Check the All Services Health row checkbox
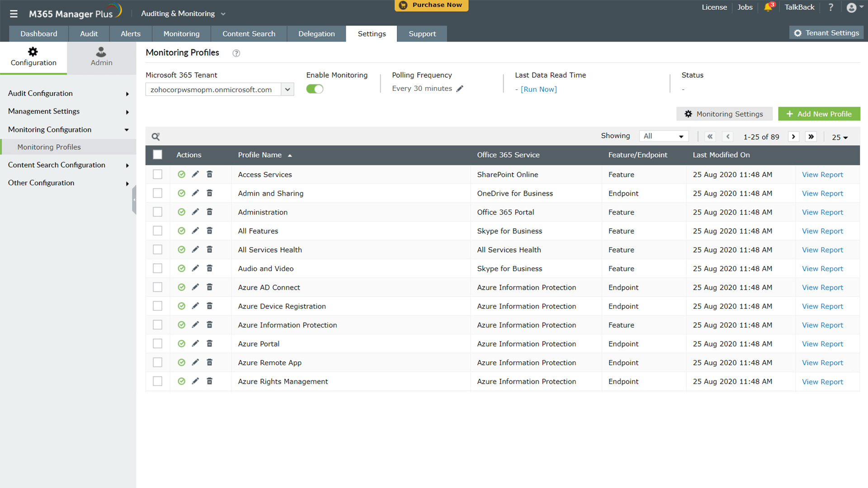 pyautogui.click(x=157, y=249)
